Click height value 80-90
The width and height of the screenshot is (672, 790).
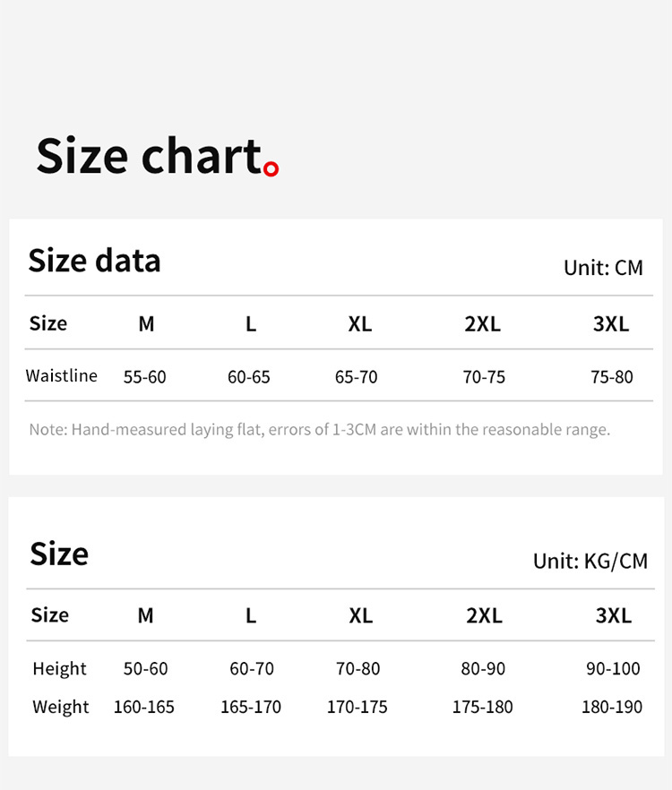(x=483, y=668)
